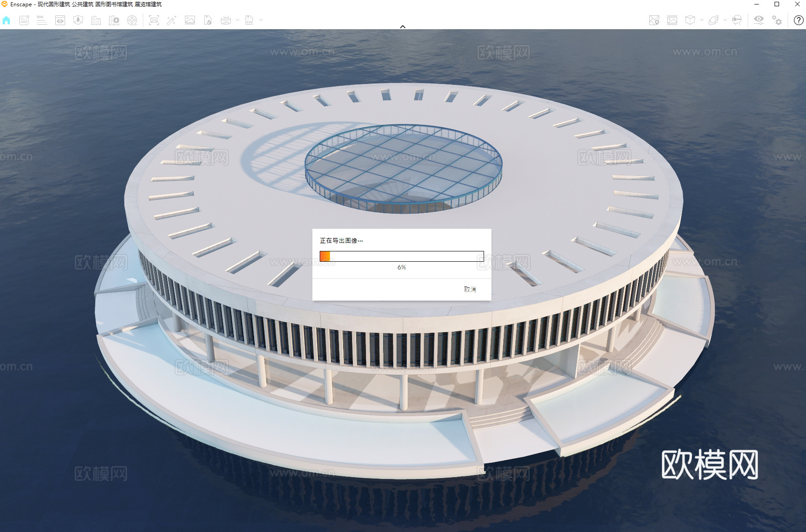
Task: Click the batch image export icon
Action: click(x=190, y=20)
